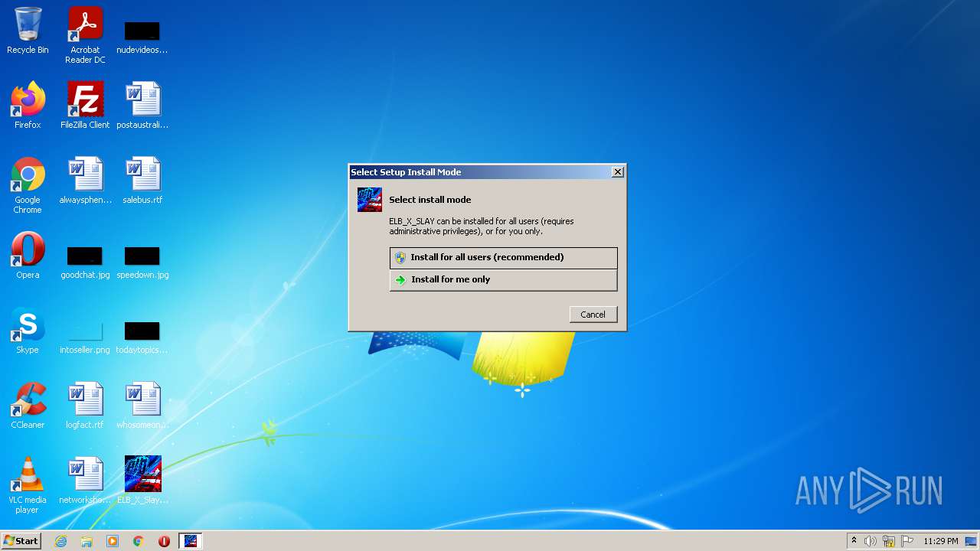Select the intoseller.png image file

(85, 337)
